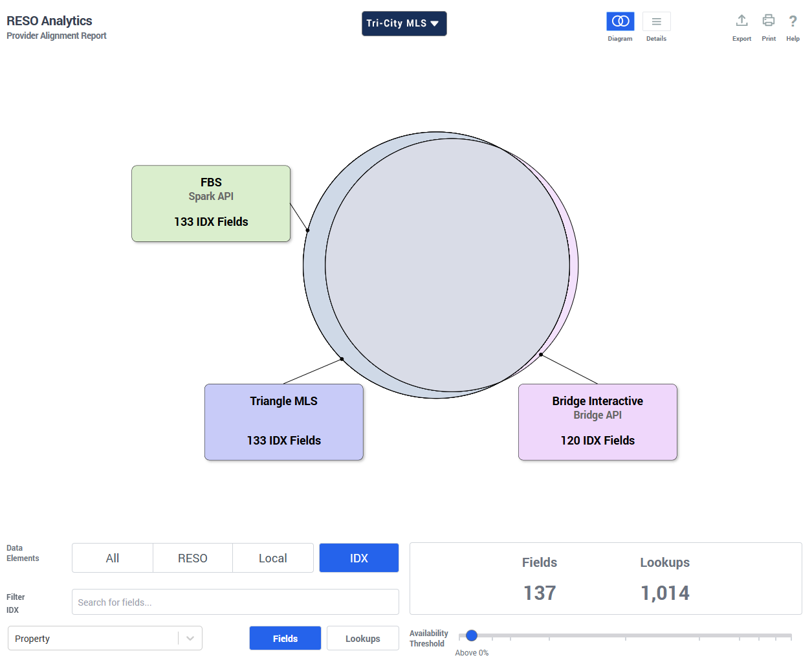Select the FBS Spark API box
812x662 pixels.
pos(211,203)
